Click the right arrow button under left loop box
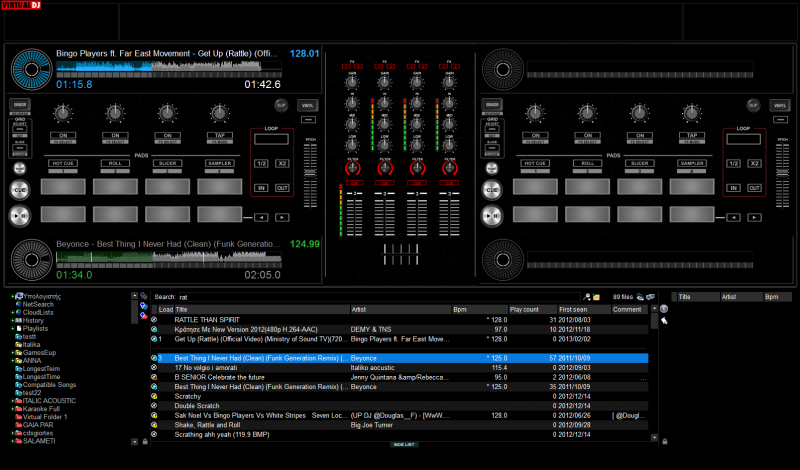Image resolution: width=800 pixels, height=470 pixels. 282,217
